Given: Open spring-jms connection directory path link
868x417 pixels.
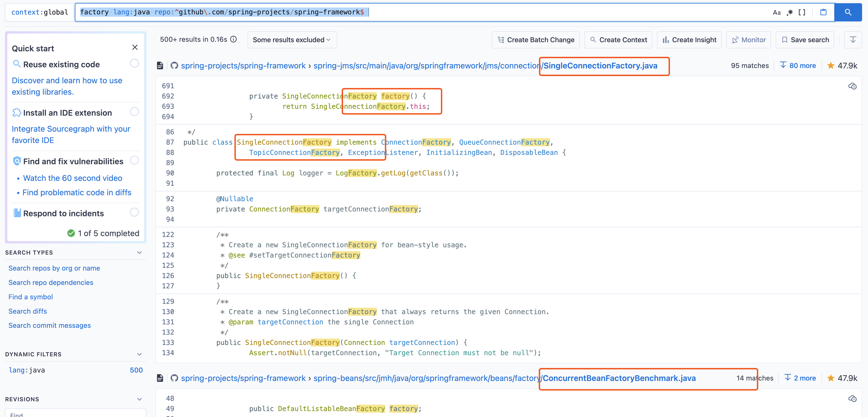Looking at the screenshot, I should point(427,66).
